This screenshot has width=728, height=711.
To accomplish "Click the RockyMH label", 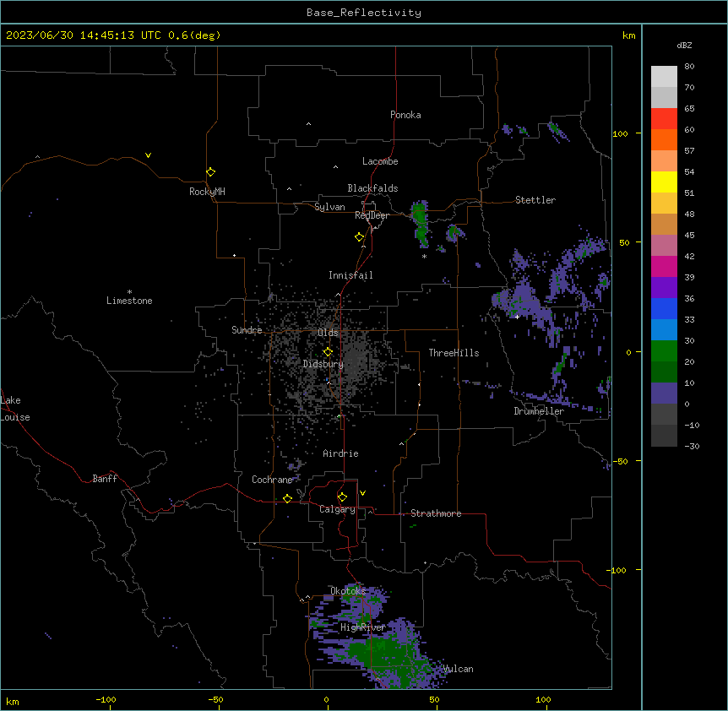I will coord(207,192).
